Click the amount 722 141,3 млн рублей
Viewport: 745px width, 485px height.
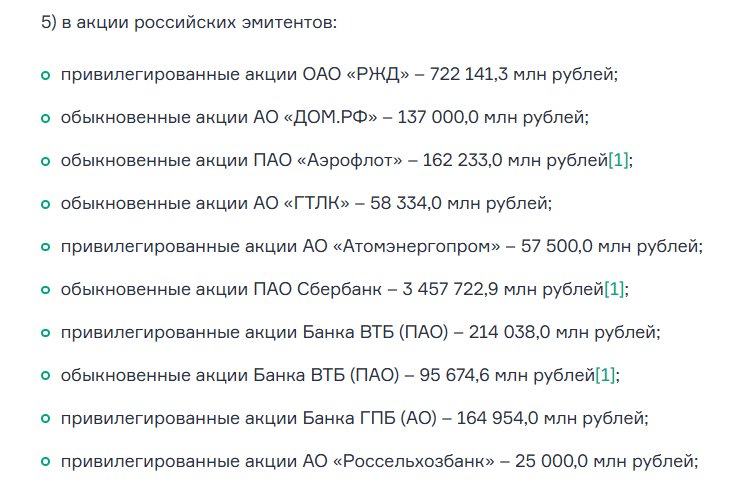[x=523, y=75]
